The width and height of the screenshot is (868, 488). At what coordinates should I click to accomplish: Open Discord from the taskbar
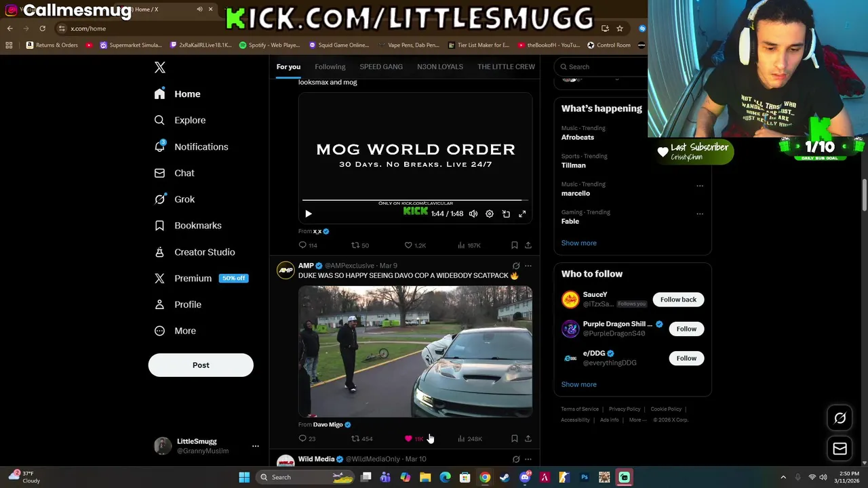click(x=525, y=477)
